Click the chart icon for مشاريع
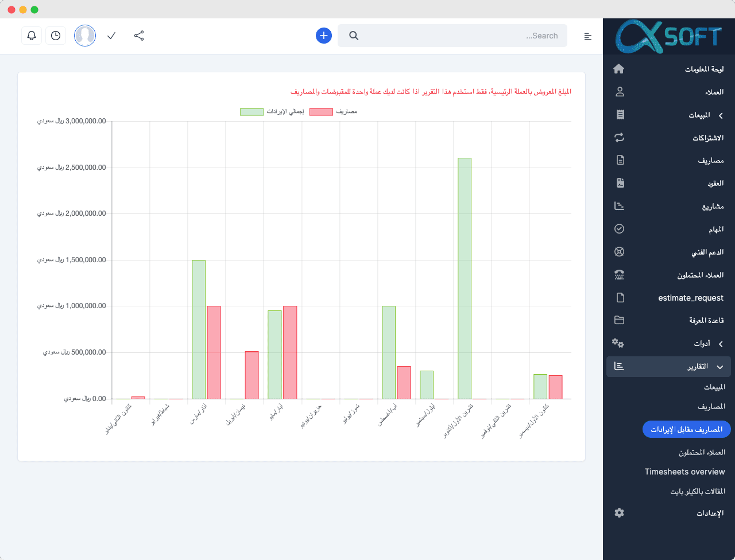Image resolution: width=735 pixels, height=560 pixels. [x=619, y=206]
